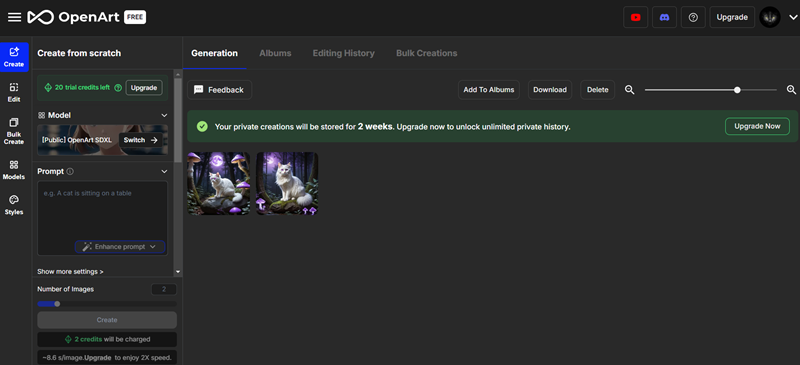Click the Upgrade Now button

click(757, 126)
